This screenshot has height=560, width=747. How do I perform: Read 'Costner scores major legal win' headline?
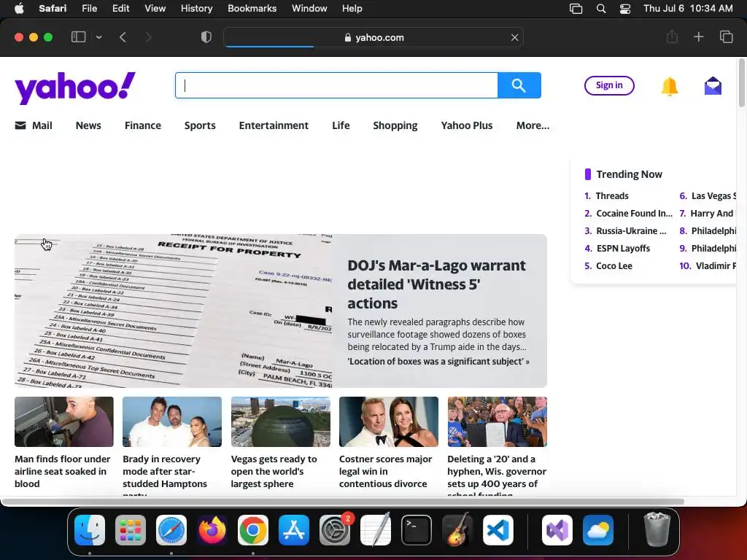click(x=385, y=472)
